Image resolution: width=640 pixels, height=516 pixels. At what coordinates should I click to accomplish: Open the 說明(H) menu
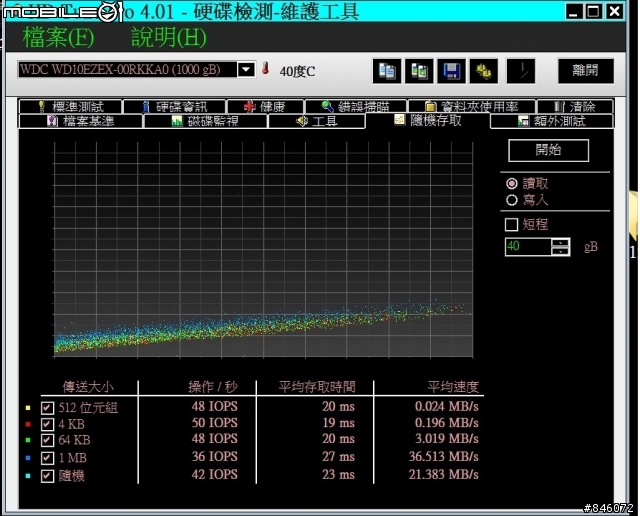point(169,37)
